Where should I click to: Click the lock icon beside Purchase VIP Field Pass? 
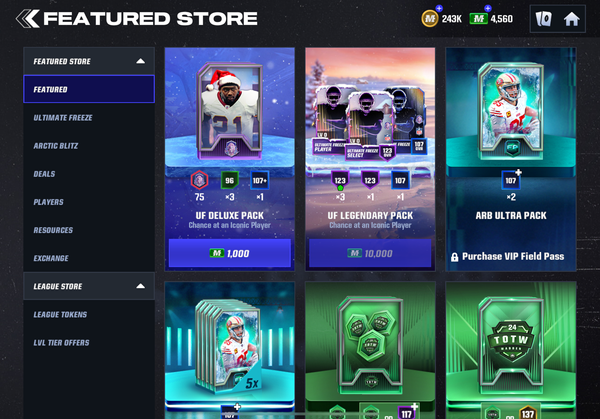click(454, 257)
